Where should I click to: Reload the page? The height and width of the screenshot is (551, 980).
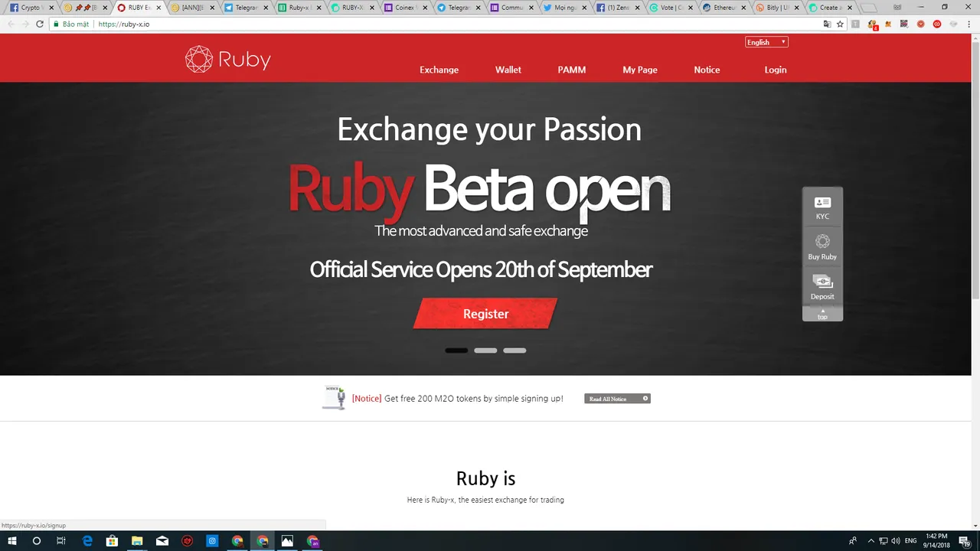pos(40,24)
